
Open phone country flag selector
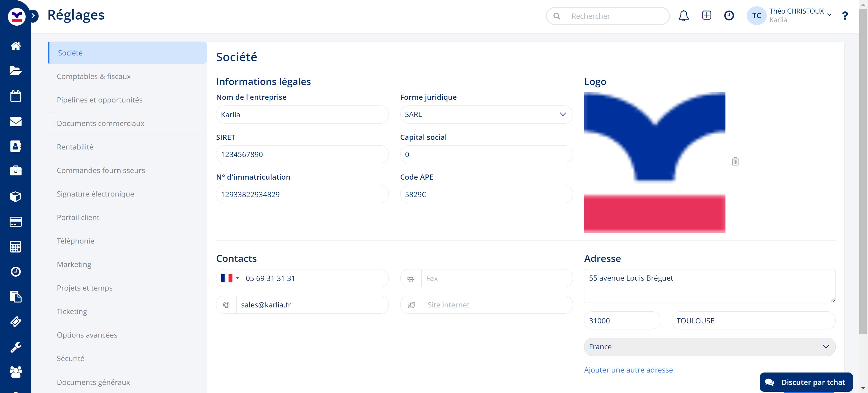point(230,278)
